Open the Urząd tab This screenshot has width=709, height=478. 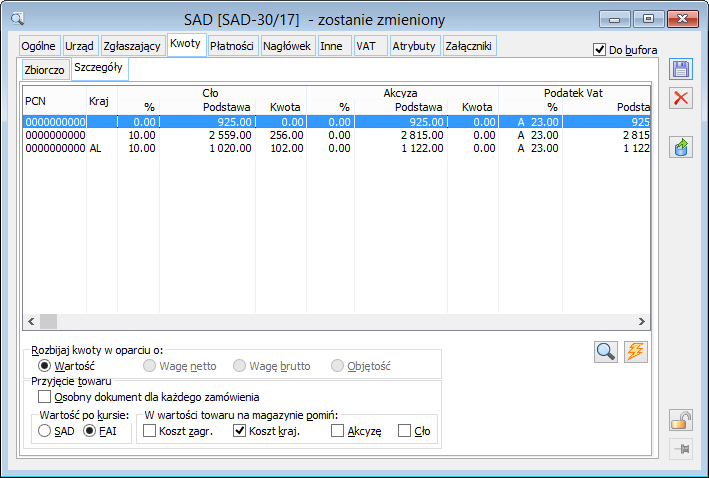click(79, 46)
